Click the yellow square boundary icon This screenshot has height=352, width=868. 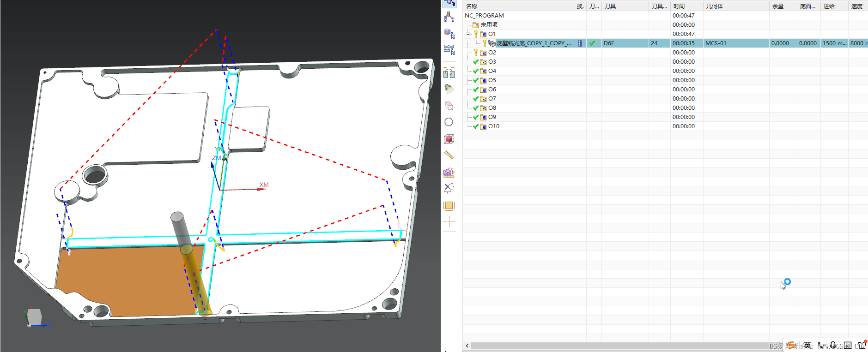tap(449, 205)
